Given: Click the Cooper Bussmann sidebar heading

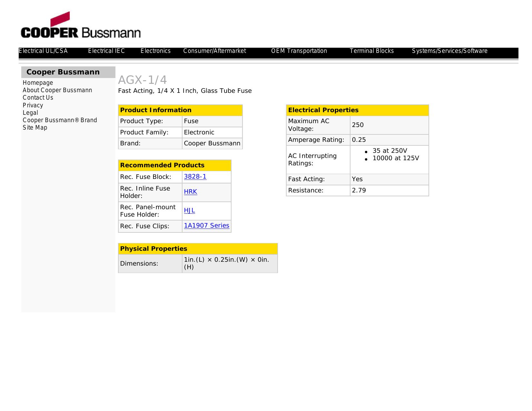Looking at the screenshot, I should click(63, 72).
